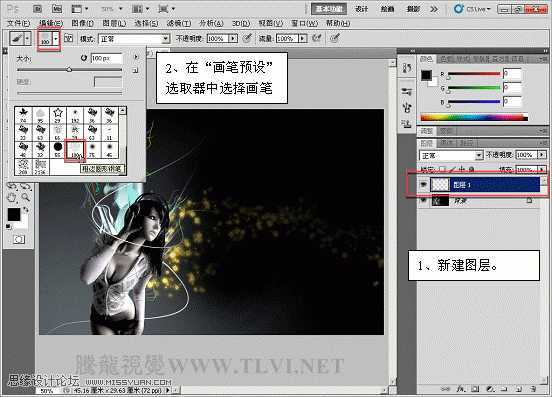The image size is (552, 397).
Task: Select the Zoom magnifier tool
Action: 25,197
